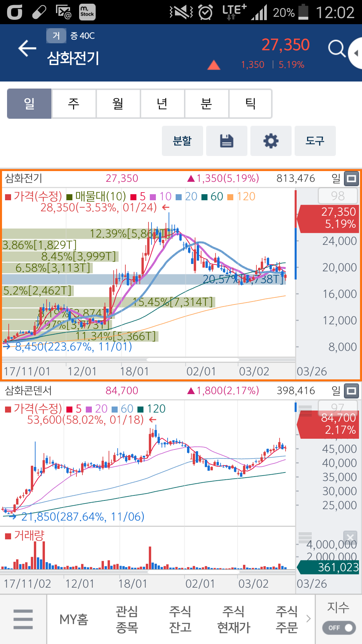Open the 98 candle count box
Screen dimensions: 362x644
[x=338, y=196]
